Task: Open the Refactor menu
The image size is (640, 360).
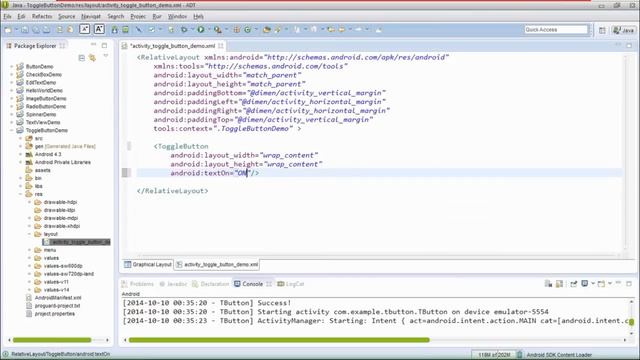Action: click(42, 16)
